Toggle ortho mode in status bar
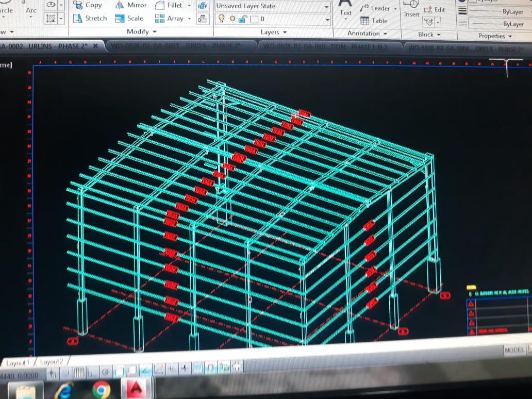532x399 pixels. [92, 373]
